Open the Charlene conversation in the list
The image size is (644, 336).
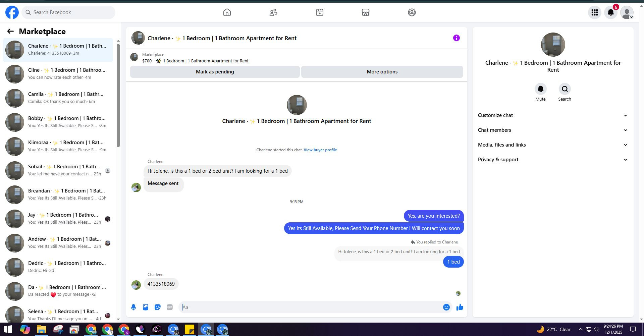58,50
